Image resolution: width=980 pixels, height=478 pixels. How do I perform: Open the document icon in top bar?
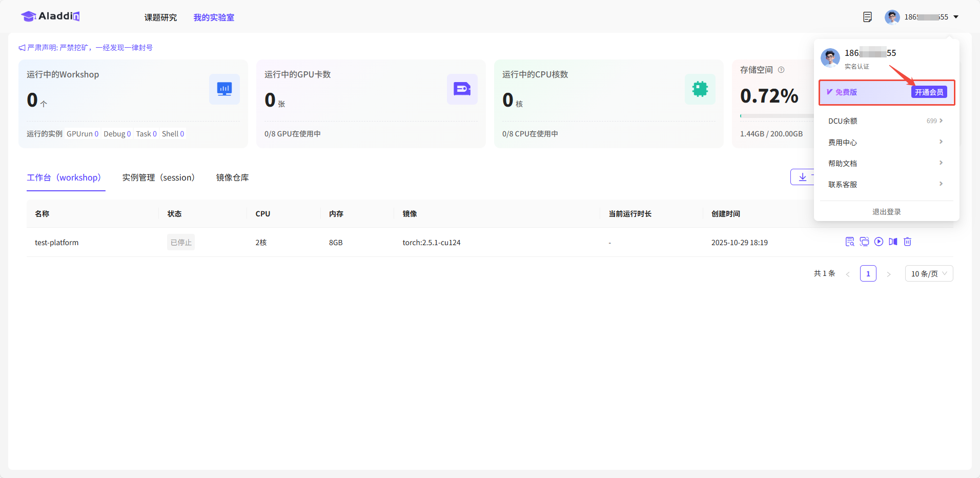pos(867,17)
